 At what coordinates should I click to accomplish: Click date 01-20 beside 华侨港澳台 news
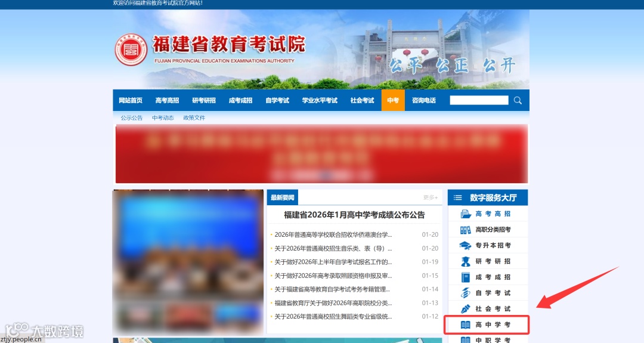(x=430, y=234)
